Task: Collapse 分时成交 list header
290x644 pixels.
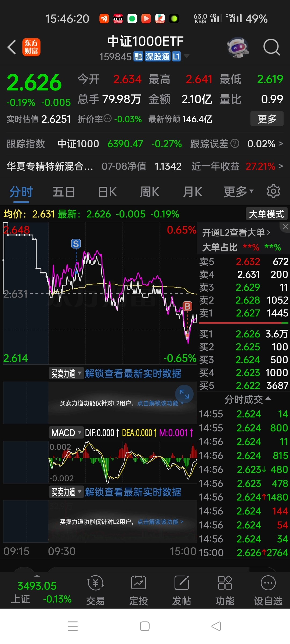Action: 248,399
